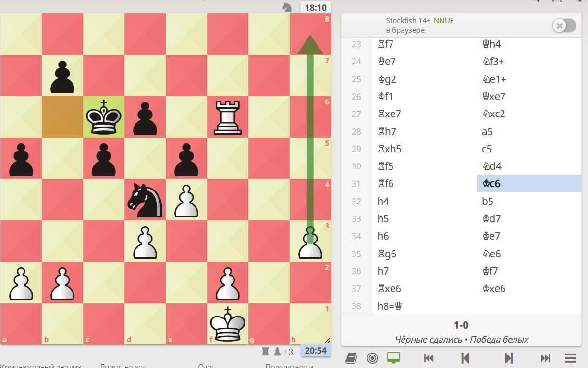Click the white king on f1
The image size is (588, 368).
pyautogui.click(x=228, y=324)
